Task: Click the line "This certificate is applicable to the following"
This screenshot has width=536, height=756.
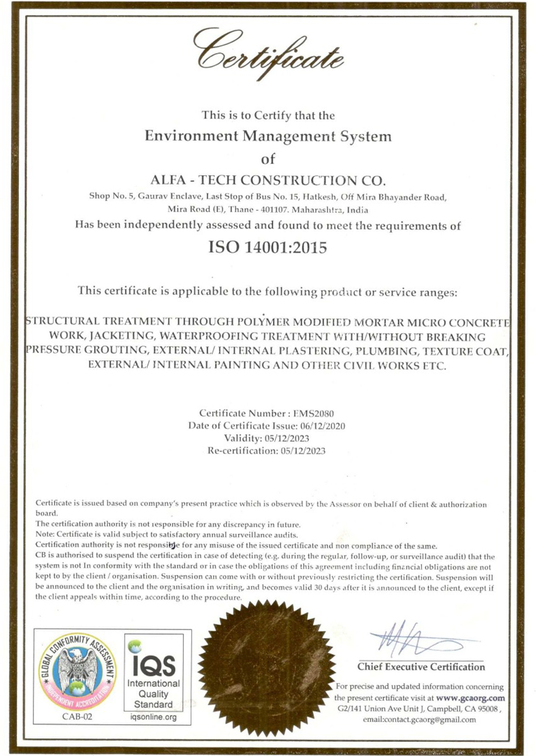Action: (268, 290)
